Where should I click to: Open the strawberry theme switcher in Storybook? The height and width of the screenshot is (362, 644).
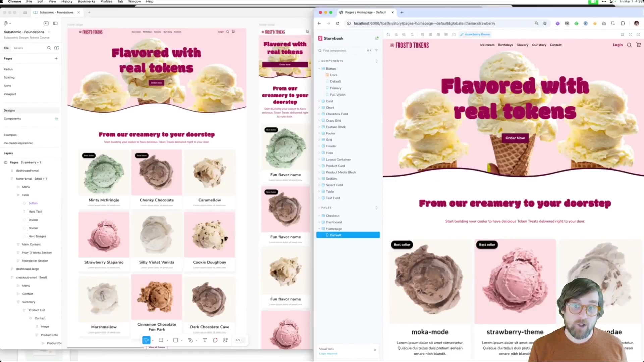click(475, 34)
